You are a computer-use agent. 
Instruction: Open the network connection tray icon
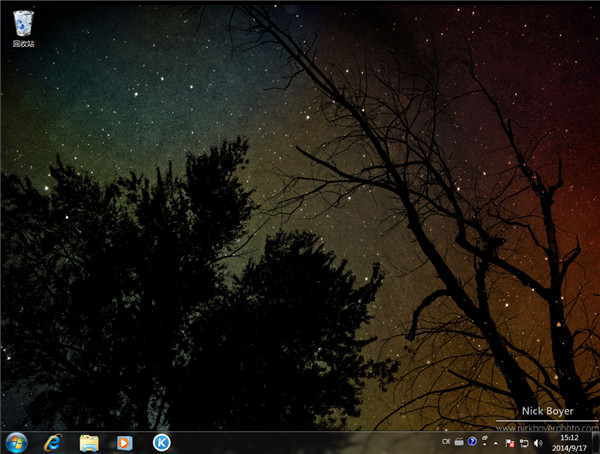523,442
